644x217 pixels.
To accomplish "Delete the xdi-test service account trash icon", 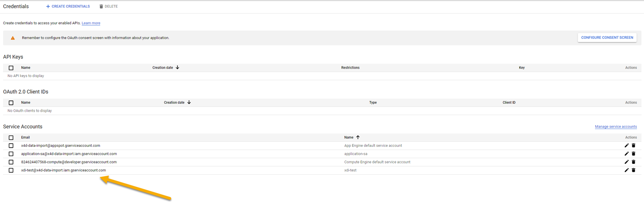I will (633, 170).
